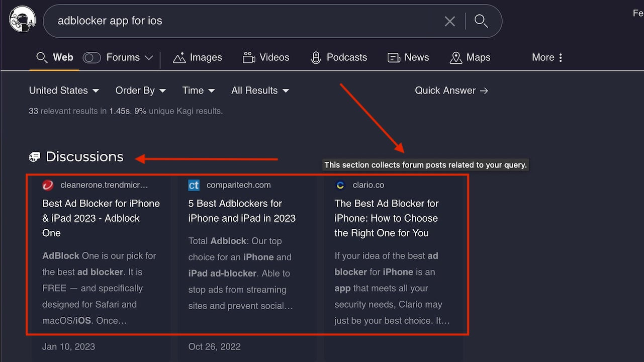Open the United States region dropdown
This screenshot has height=362, width=644.
click(64, 90)
